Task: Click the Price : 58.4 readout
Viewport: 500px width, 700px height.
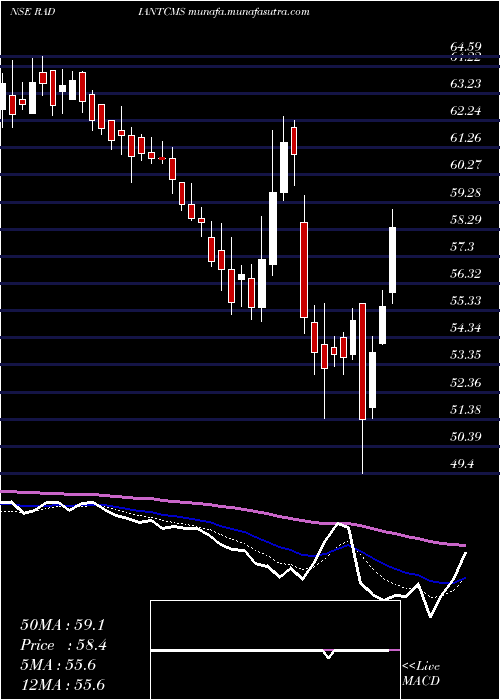Action: [x=63, y=645]
